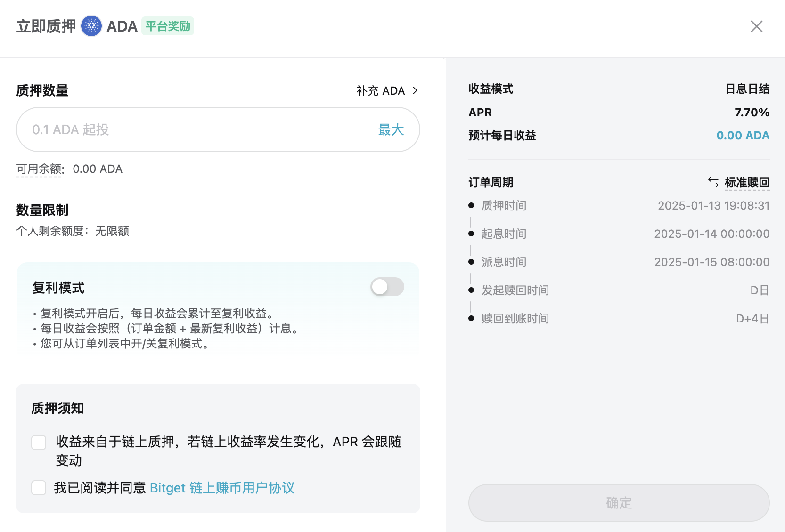This screenshot has height=532, width=785.
Task: Click the 赎回到账时间 value D+4日
Action: tap(752, 319)
